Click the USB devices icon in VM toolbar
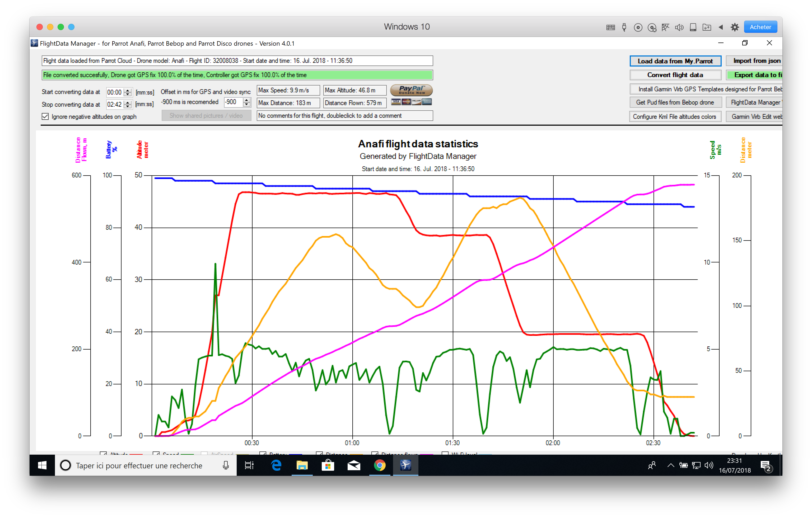The height and width of the screenshot is (518, 812). coord(624,27)
